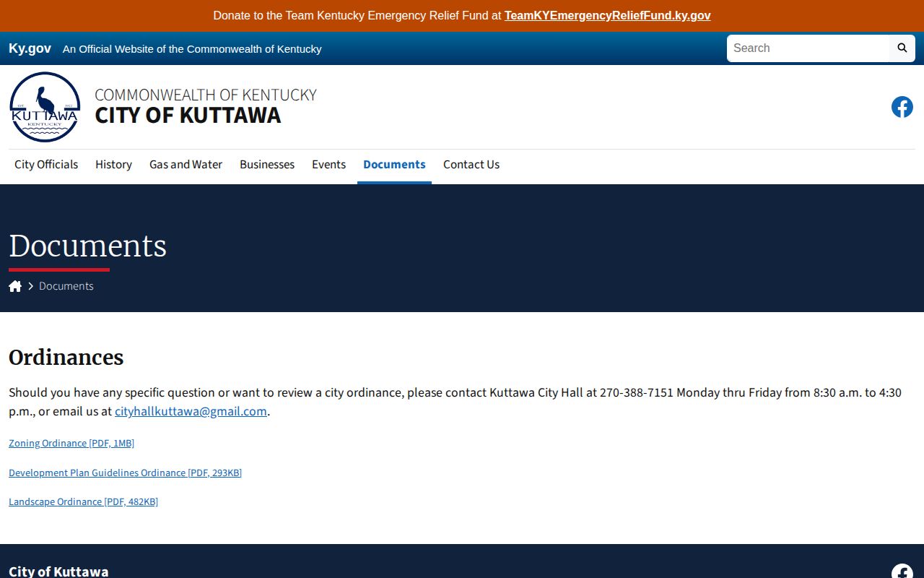Image resolution: width=924 pixels, height=578 pixels.
Task: Open the Landscape Ordinance PDF
Action: [83, 501]
